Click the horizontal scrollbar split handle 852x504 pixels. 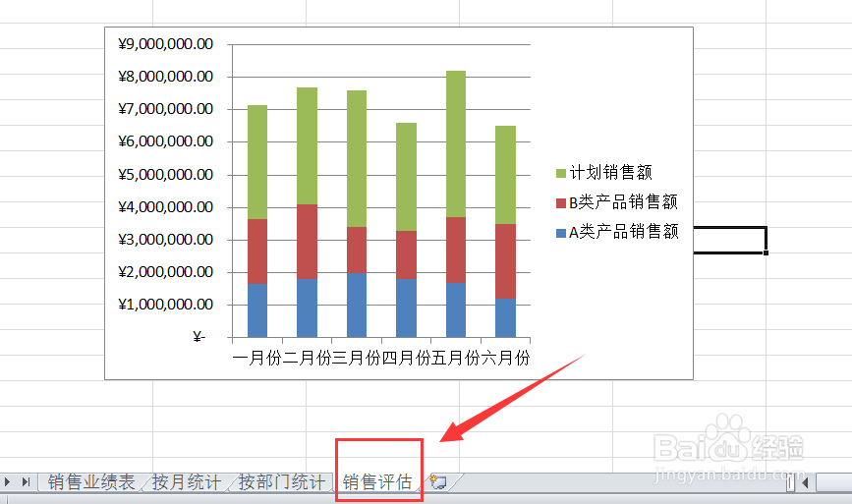pyautogui.click(x=790, y=481)
